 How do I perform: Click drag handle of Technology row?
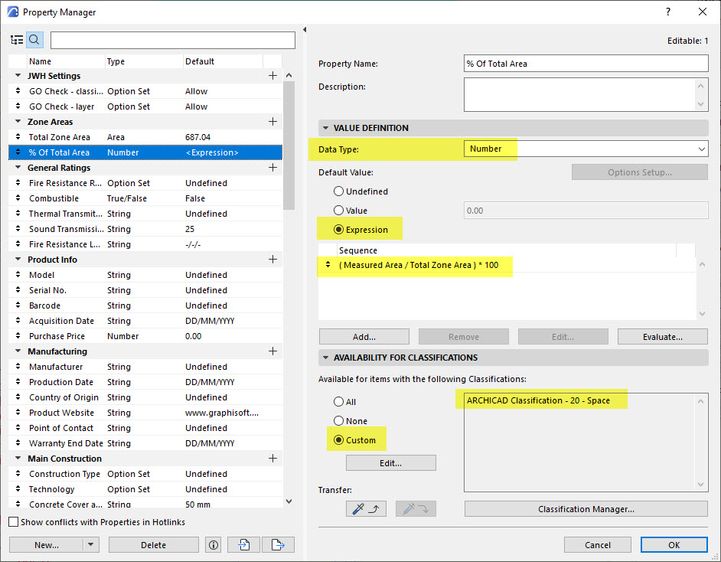coord(18,488)
